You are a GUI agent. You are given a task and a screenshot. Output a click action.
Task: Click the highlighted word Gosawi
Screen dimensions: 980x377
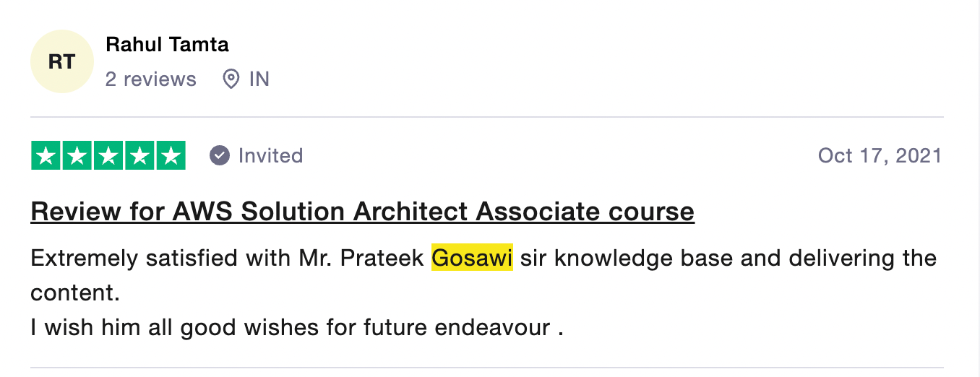pyautogui.click(x=472, y=258)
